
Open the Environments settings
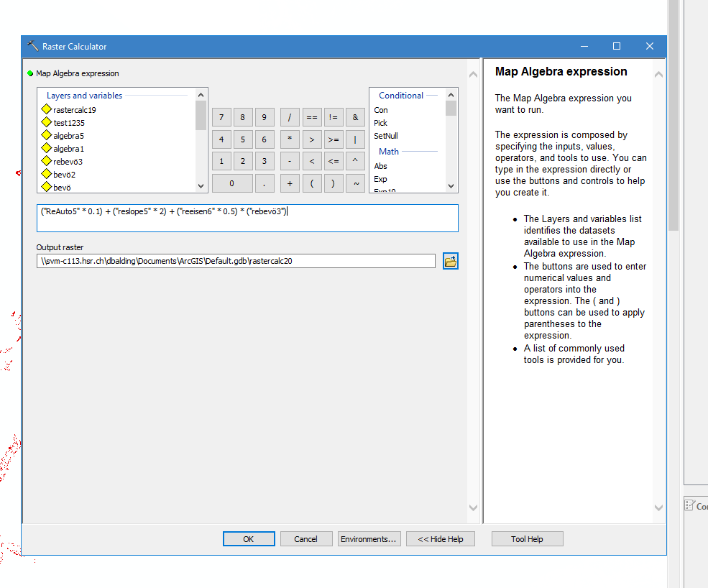369,539
